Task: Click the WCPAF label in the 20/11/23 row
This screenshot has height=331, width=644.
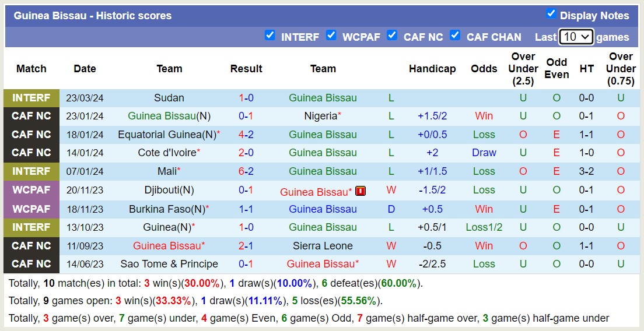Action: (32, 190)
